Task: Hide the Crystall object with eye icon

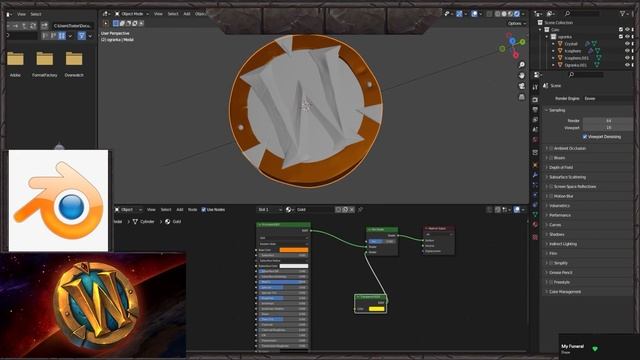Action: (627, 44)
